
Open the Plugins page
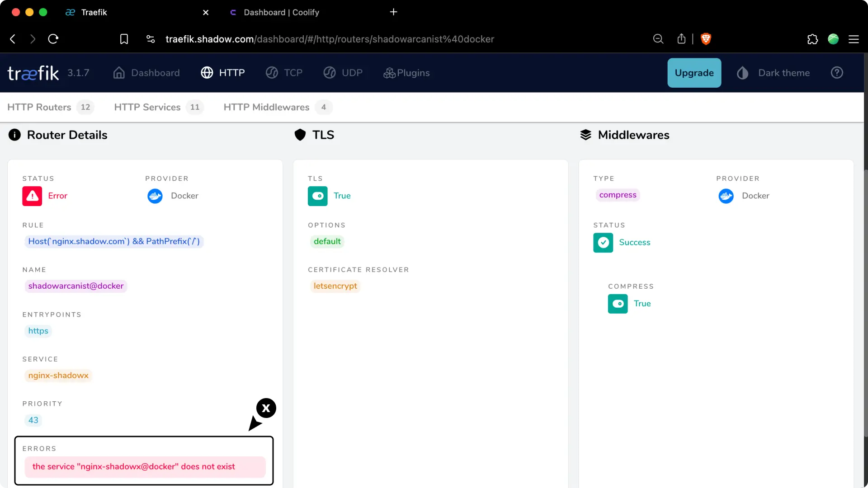coord(406,73)
